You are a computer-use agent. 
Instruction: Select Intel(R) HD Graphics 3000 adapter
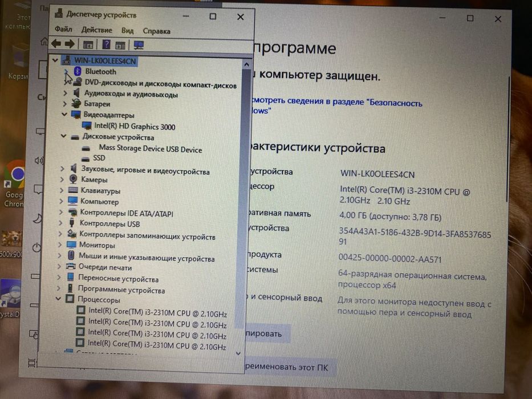tap(135, 127)
